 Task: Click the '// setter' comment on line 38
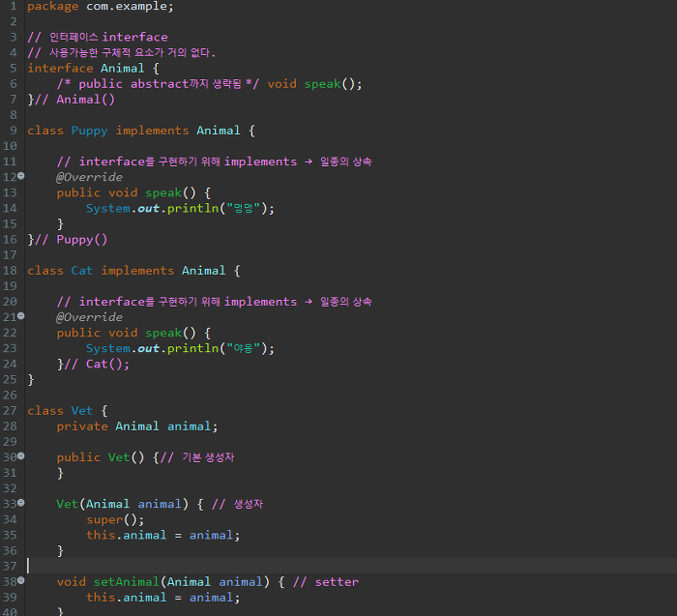(x=326, y=582)
